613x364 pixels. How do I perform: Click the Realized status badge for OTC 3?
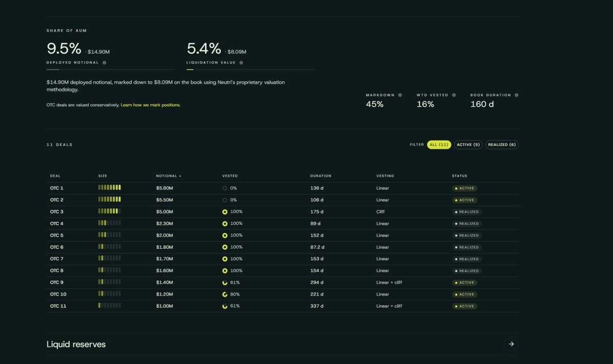click(x=467, y=212)
